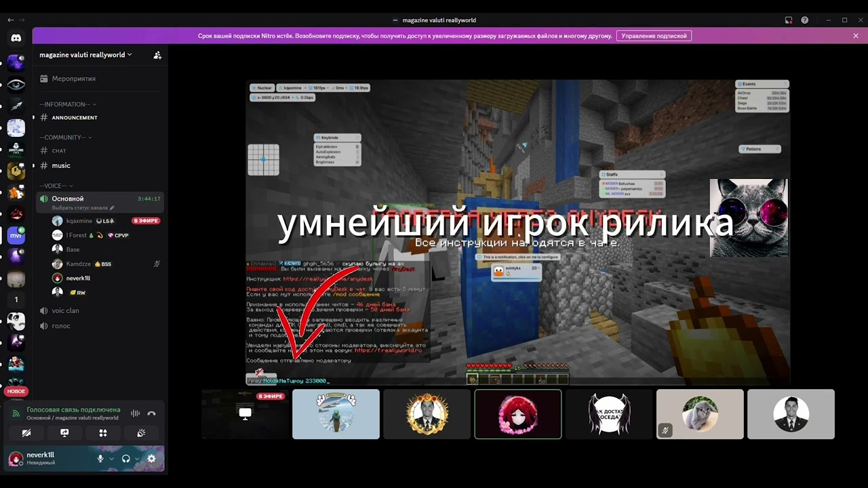
Task: Select red-haired anime avatar participant tile
Action: point(518,414)
